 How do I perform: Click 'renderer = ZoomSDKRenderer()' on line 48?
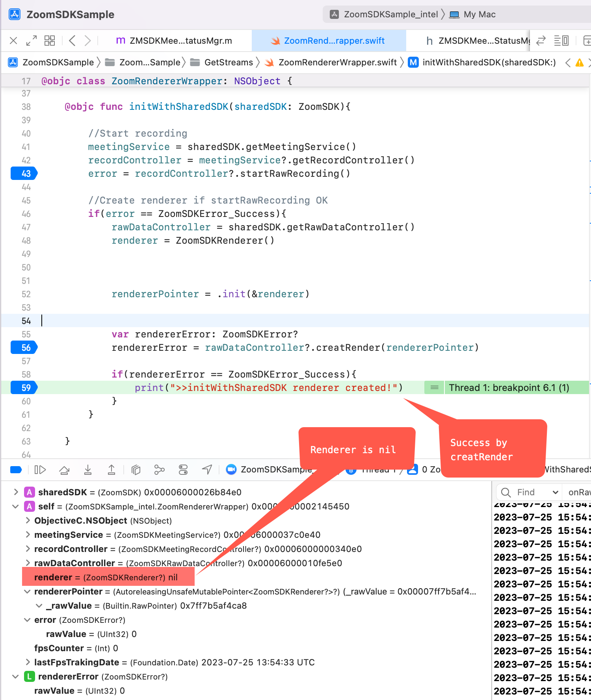click(193, 241)
